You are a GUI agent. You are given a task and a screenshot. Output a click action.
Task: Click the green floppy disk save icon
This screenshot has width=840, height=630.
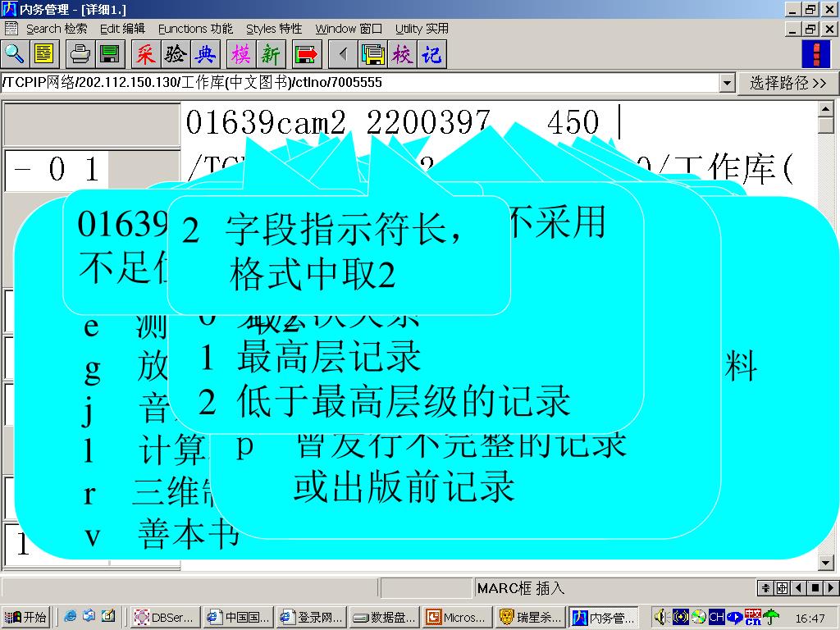pyautogui.click(x=110, y=54)
